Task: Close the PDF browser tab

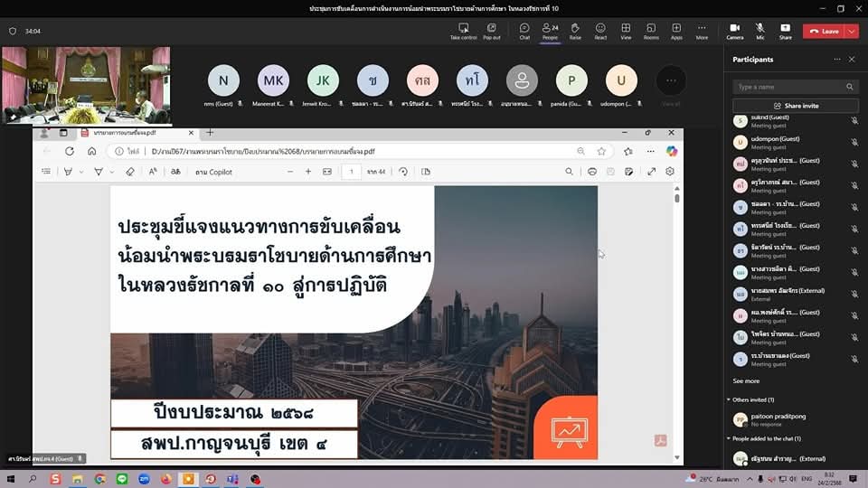Action: click(191, 133)
